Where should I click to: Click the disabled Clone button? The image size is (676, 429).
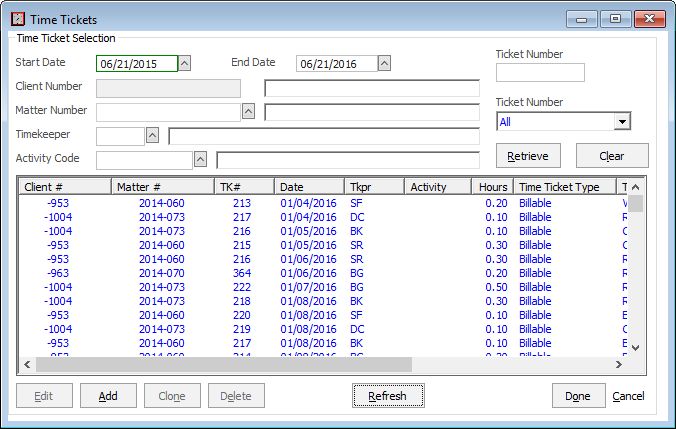tap(172, 396)
